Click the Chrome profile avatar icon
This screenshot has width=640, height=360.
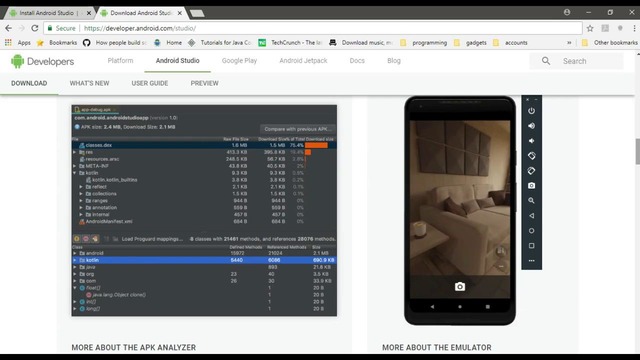pyautogui.click(x=567, y=12)
